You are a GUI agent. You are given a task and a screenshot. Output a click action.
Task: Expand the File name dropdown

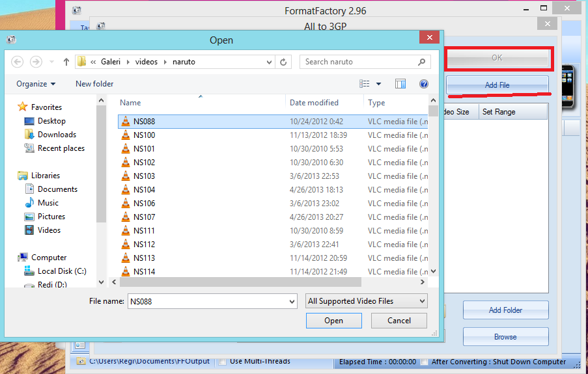pos(292,301)
